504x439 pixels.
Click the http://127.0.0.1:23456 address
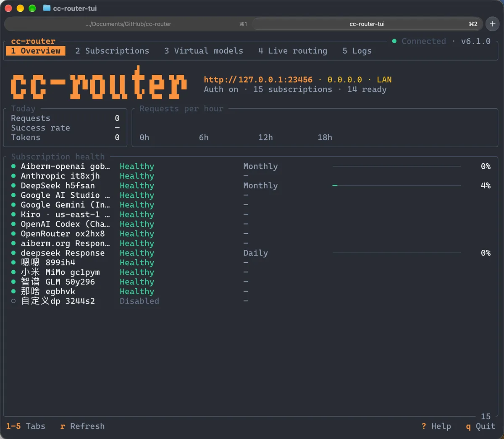tap(258, 80)
